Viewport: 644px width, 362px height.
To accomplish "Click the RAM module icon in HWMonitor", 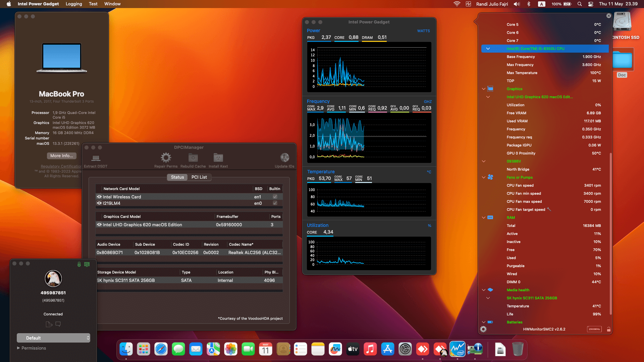I will [x=490, y=218].
